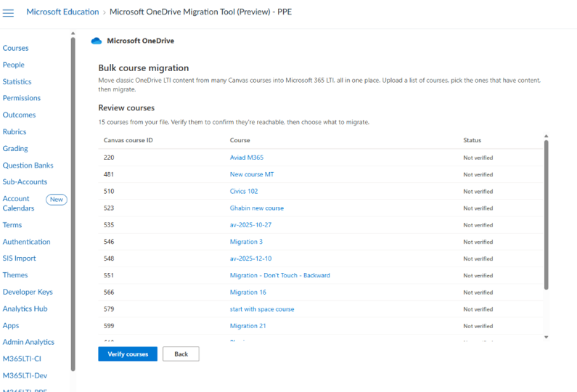
Task: Click the Bulk course migration heading
Action: (144, 68)
